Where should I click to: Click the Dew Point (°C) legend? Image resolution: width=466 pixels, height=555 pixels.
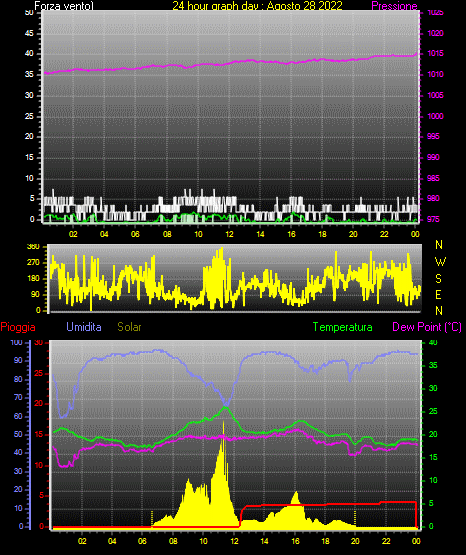click(427, 327)
